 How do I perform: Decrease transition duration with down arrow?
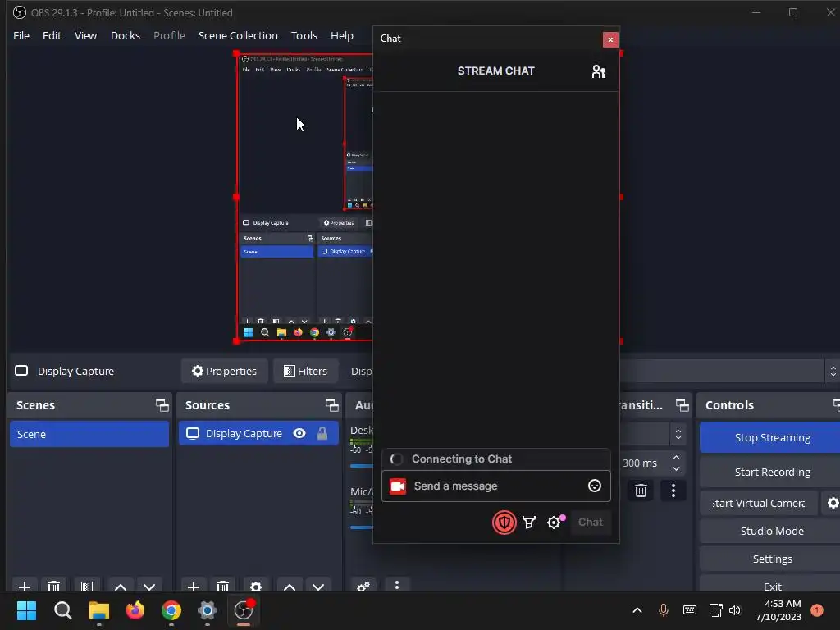(x=676, y=468)
